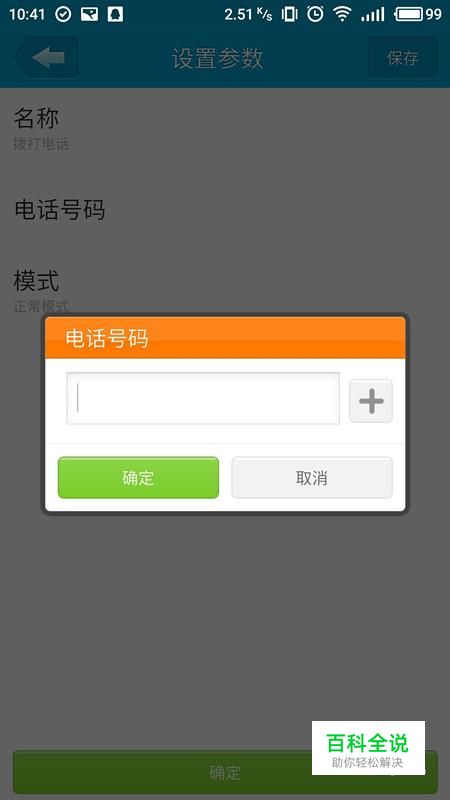
Task: Tap the back arrow icon
Action: click(x=46, y=58)
